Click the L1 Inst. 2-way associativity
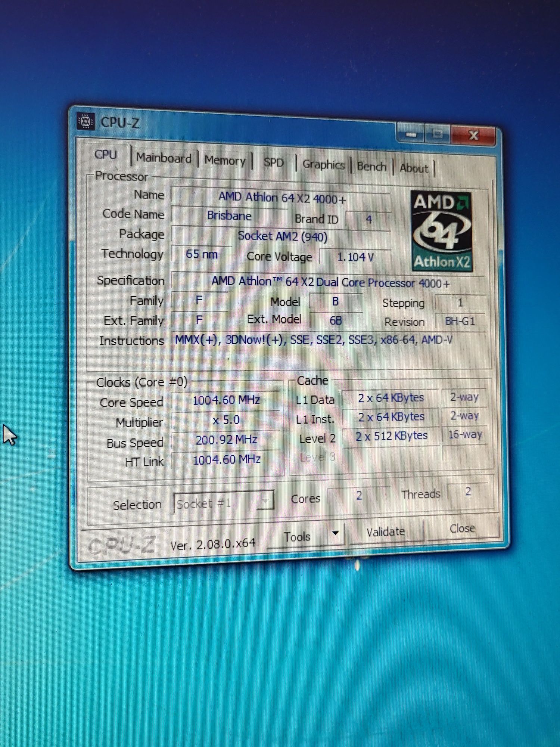 coord(464,415)
